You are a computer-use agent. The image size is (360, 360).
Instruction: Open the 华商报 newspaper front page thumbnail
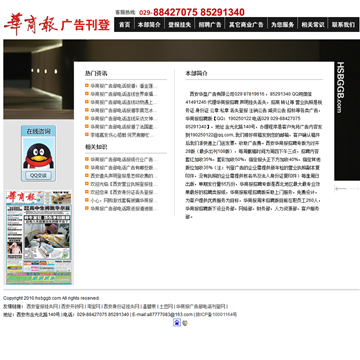(39, 237)
